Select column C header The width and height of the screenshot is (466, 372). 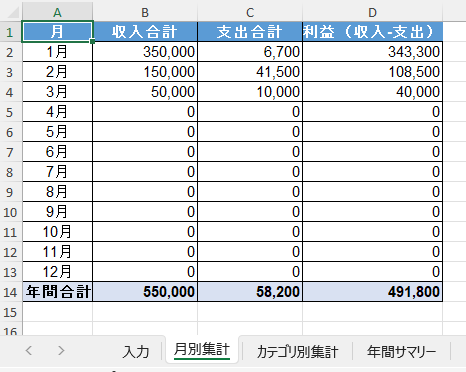point(250,12)
